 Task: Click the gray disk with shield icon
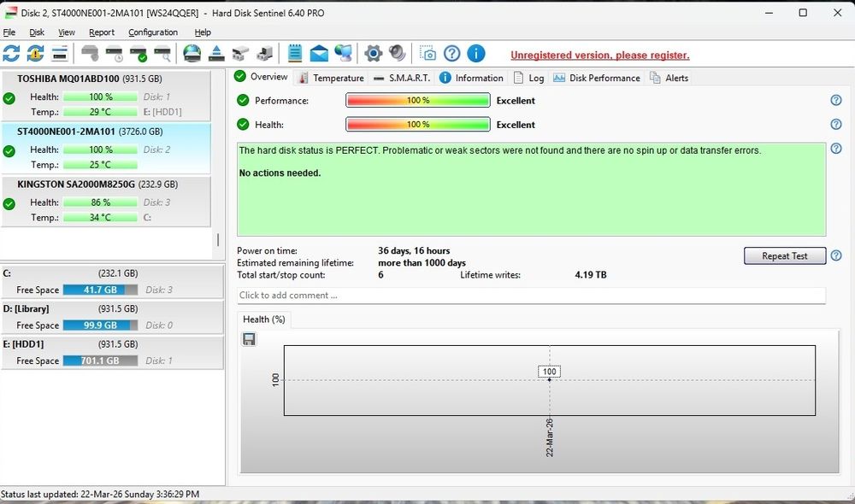(90, 54)
